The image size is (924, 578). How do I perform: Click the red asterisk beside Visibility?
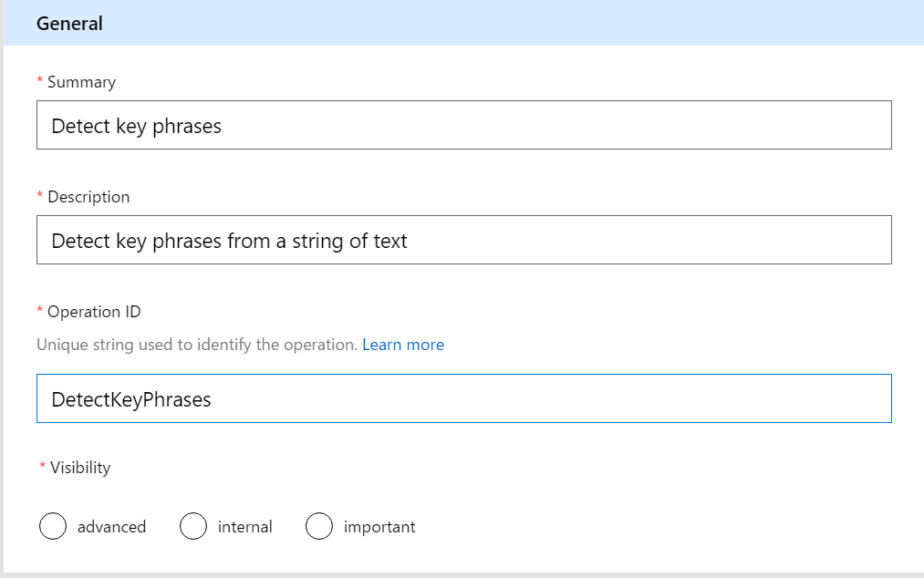coord(42,467)
